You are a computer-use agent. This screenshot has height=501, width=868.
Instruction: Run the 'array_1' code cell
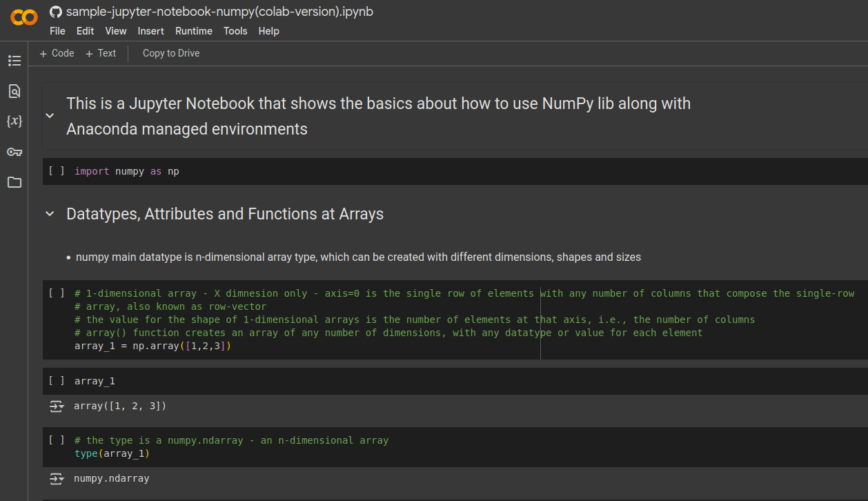click(x=57, y=381)
